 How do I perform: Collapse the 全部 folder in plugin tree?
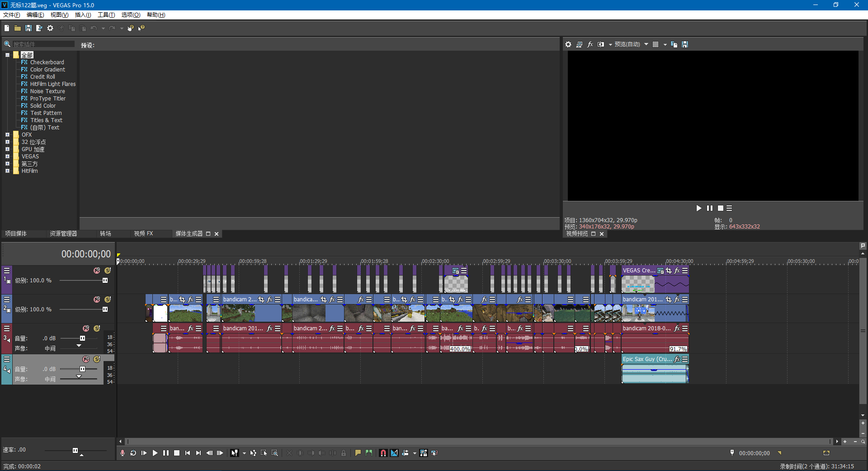(x=8, y=55)
